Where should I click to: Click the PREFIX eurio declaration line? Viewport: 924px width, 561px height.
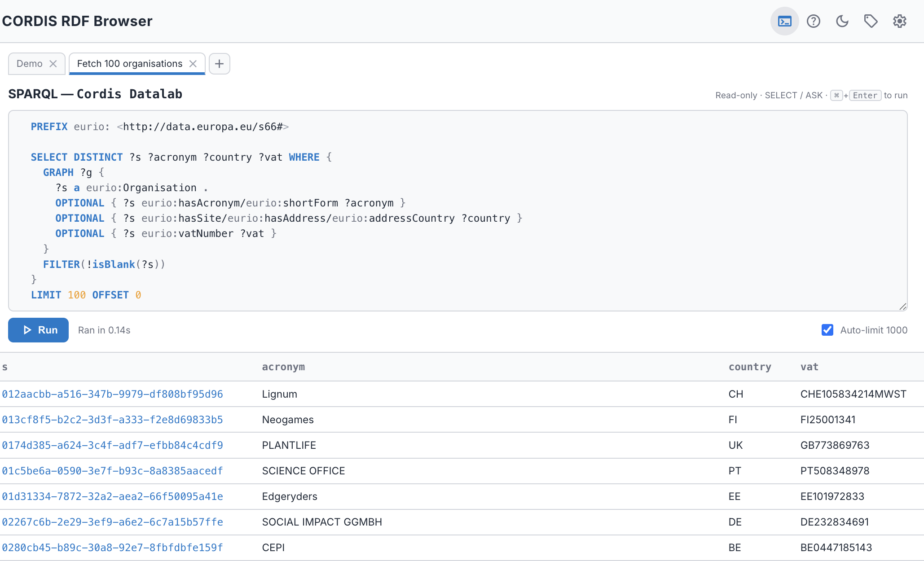pos(160,127)
